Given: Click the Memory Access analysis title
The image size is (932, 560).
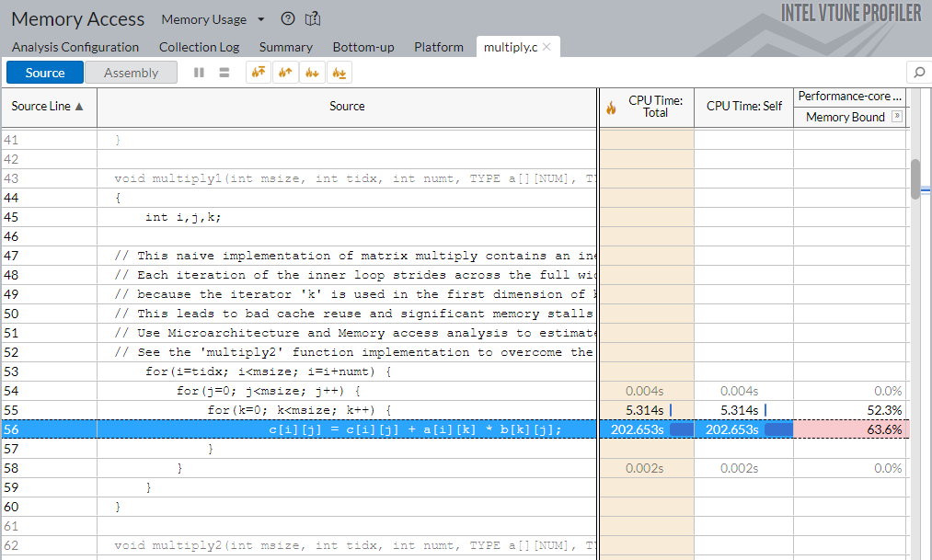Looking at the screenshot, I should click(78, 19).
